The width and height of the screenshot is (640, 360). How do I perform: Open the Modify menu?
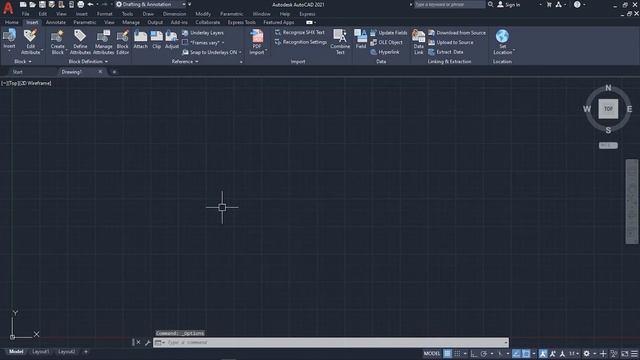point(203,14)
